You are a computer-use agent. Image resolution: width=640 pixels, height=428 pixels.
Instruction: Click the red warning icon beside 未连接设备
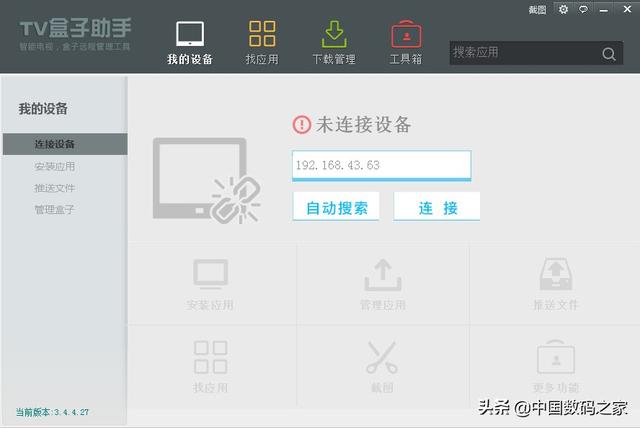pos(302,124)
